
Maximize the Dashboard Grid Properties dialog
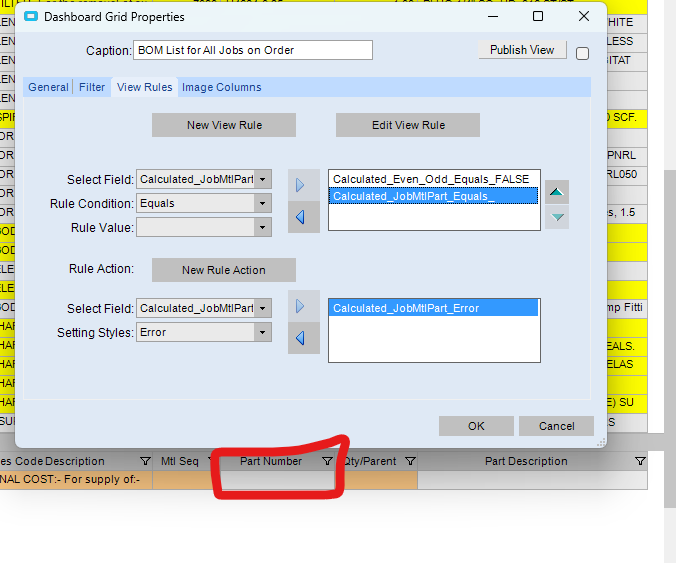538,16
